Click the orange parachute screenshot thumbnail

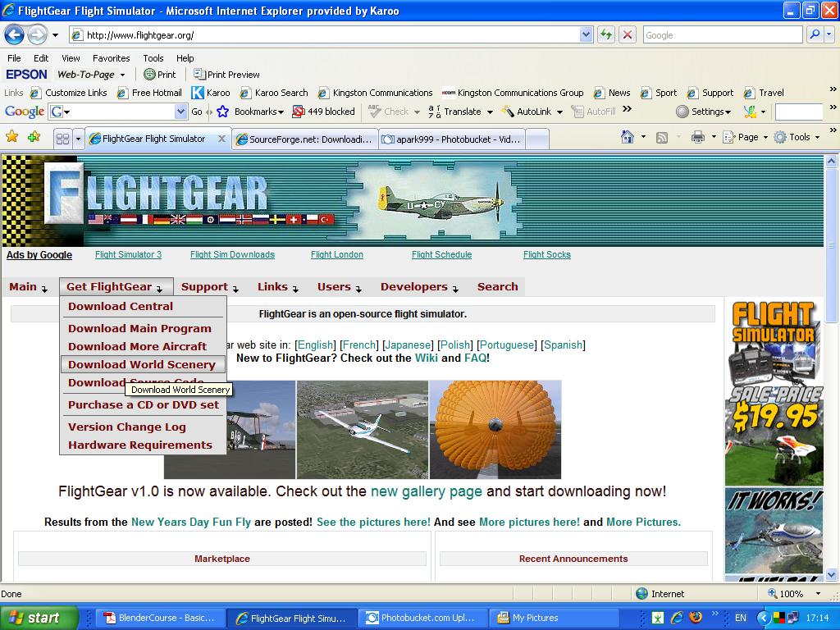tap(495, 430)
